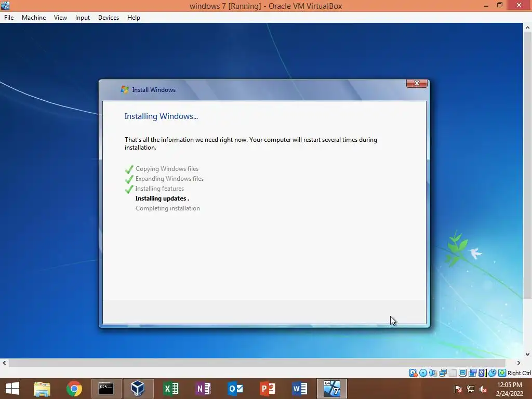This screenshot has width=532, height=399.
Task: Click the VirtualBox icon in the title bar
Action: 5,5
